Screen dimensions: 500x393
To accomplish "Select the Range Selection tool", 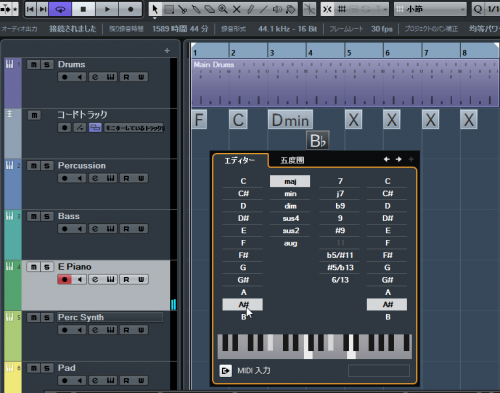I will [x=169, y=9].
